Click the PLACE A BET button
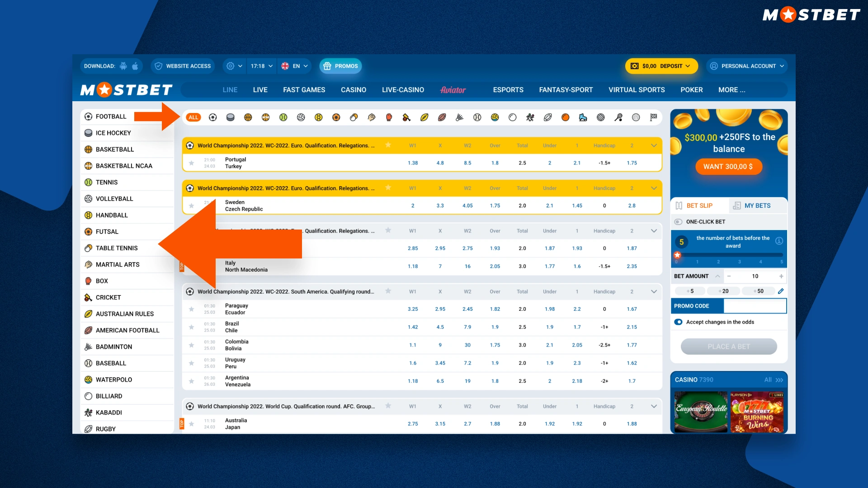The width and height of the screenshot is (868, 488). 728,346
